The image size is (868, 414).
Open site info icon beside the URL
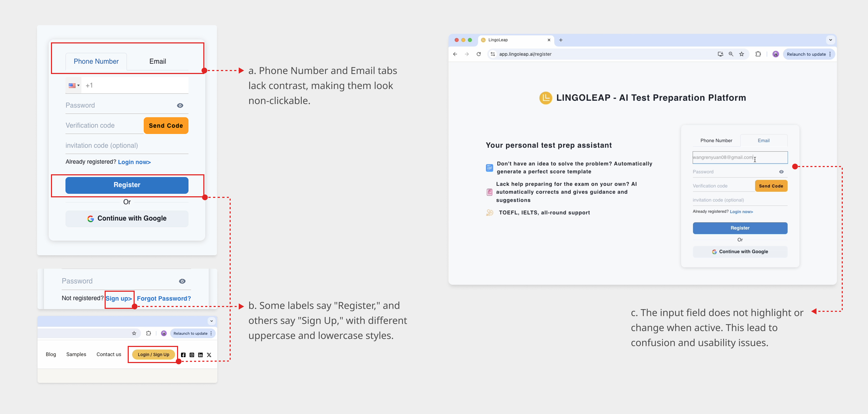pyautogui.click(x=493, y=54)
